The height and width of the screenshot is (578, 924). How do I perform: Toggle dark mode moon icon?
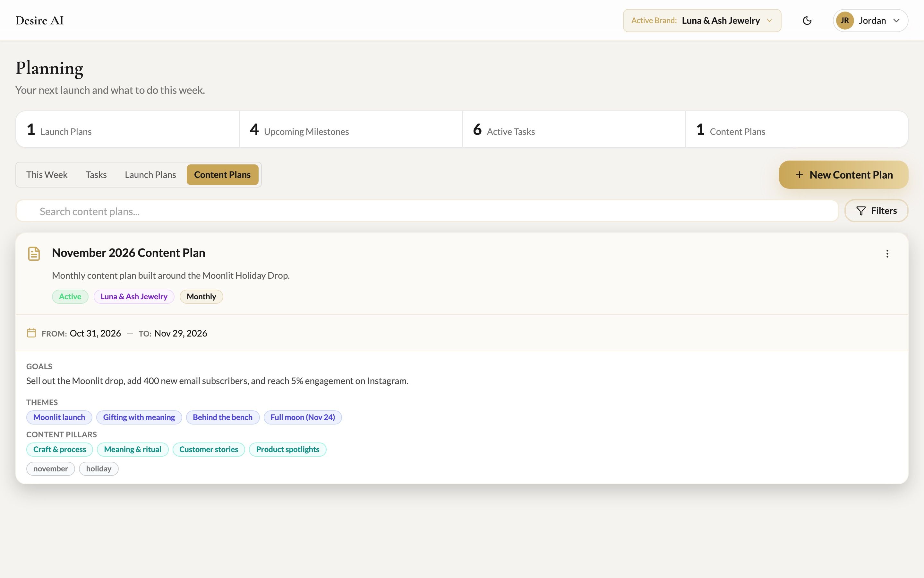pyautogui.click(x=807, y=21)
